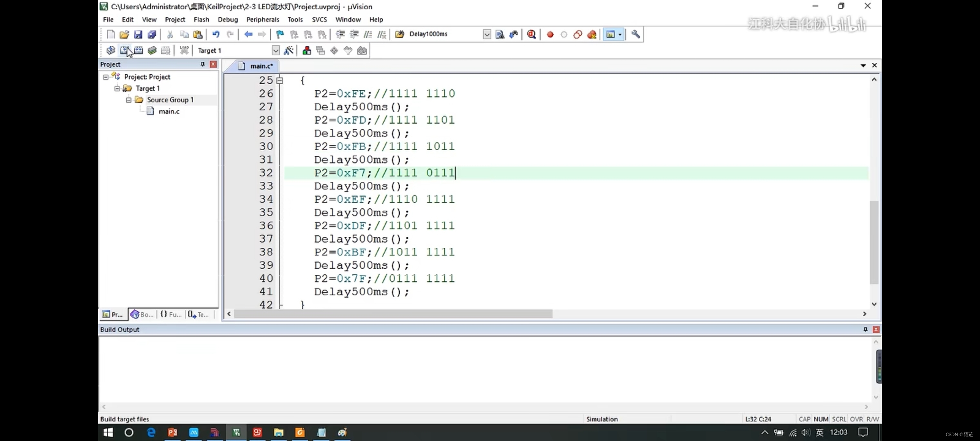Image resolution: width=980 pixels, height=441 pixels.
Task: Click the Download to flash LOAD icon
Action: [x=184, y=50]
